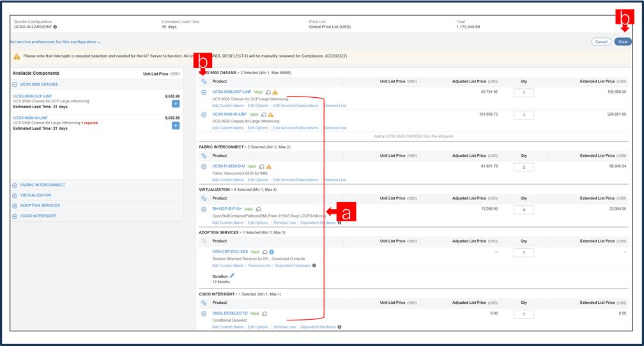The width and height of the screenshot is (644, 346).
Task: Open UCSX-FI-6536-D-U product link
Action: point(228,166)
